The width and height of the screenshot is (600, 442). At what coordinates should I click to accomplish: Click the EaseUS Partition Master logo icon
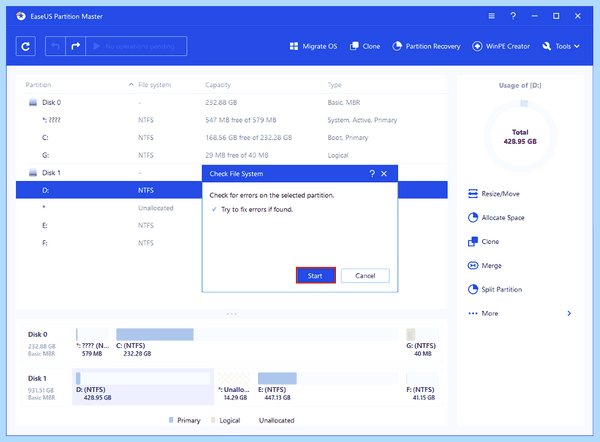click(x=21, y=16)
